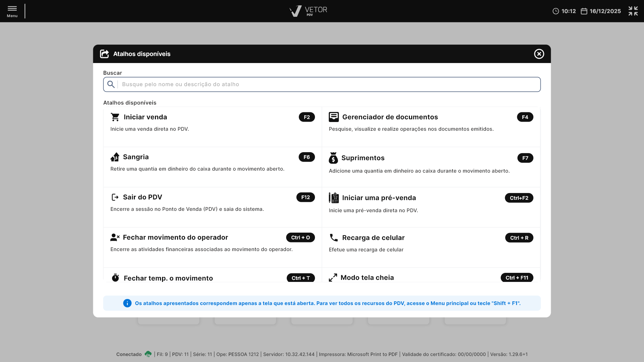The width and height of the screenshot is (644, 362).
Task: Click the pré-venda clipboard icon
Action: (x=333, y=198)
